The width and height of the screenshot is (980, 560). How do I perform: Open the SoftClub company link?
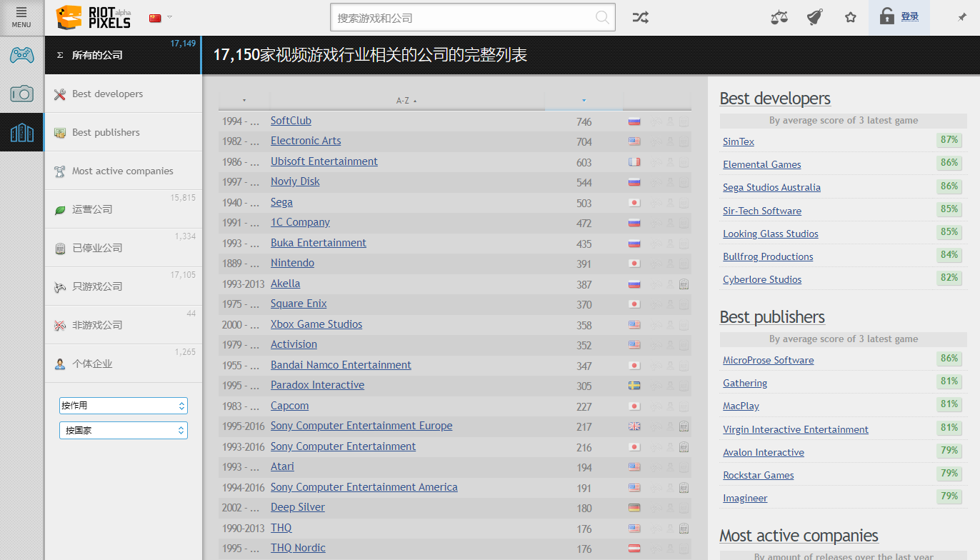pyautogui.click(x=291, y=121)
